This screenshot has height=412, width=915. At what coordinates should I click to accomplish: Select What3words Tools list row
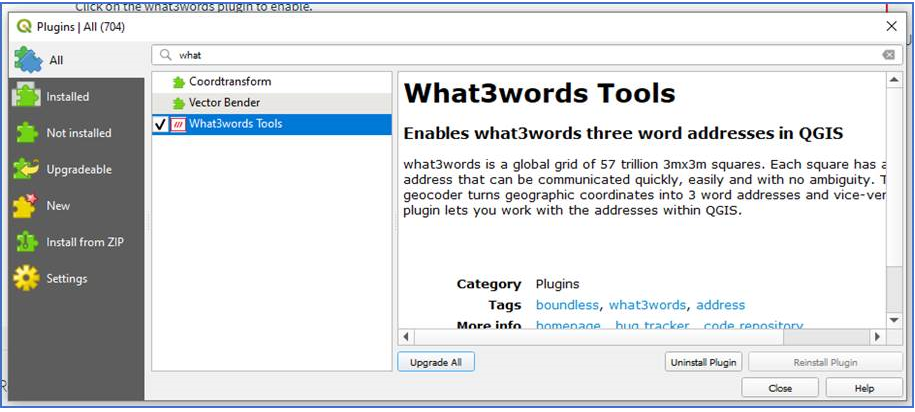(x=272, y=124)
